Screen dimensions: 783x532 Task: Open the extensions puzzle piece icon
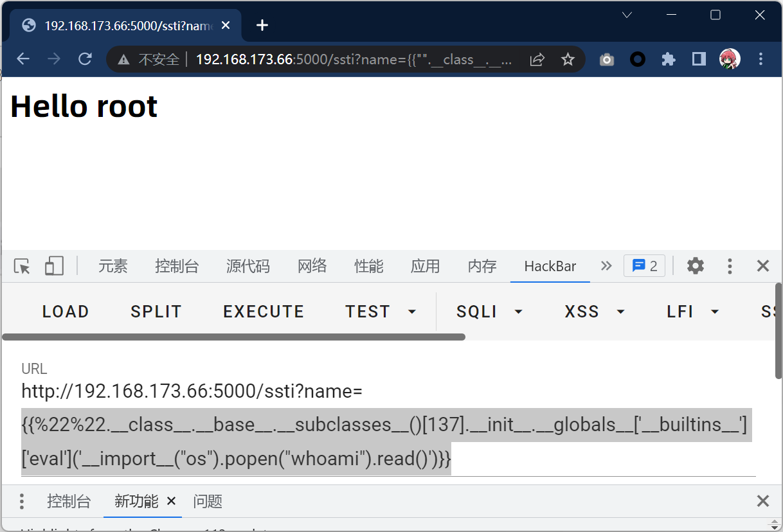(x=669, y=60)
